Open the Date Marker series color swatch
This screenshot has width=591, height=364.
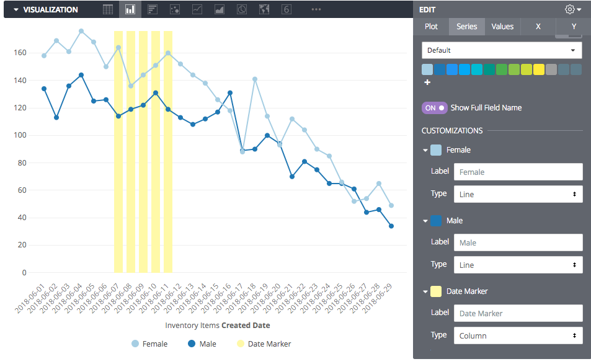(436, 291)
